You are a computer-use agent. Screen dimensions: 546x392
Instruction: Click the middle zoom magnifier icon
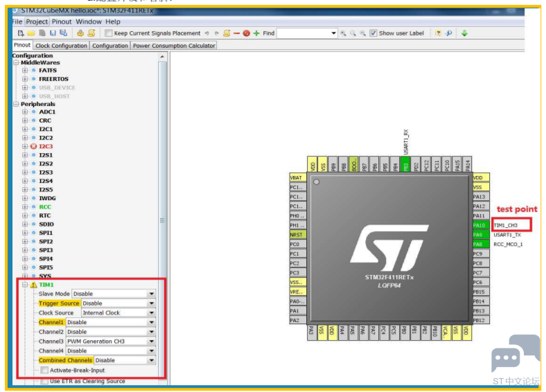[353, 33]
